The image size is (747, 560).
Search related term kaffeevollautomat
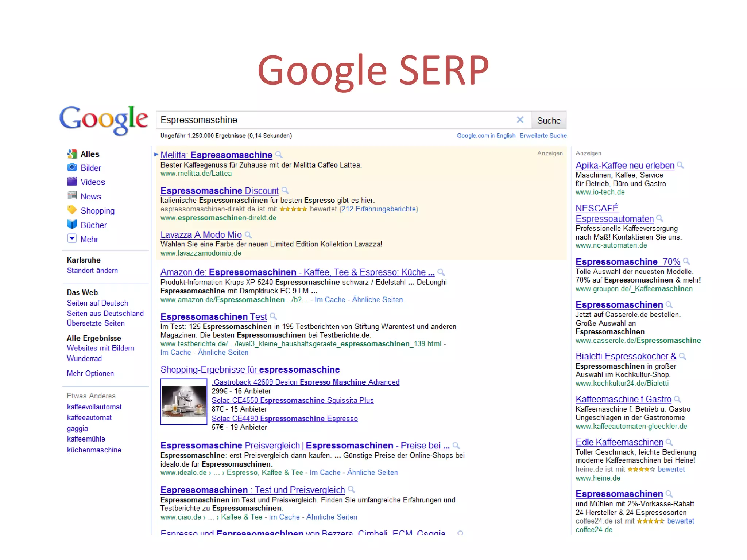click(x=94, y=407)
